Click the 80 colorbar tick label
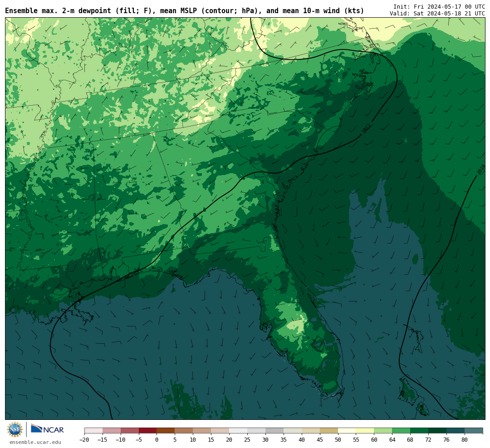 pyautogui.click(x=465, y=439)
